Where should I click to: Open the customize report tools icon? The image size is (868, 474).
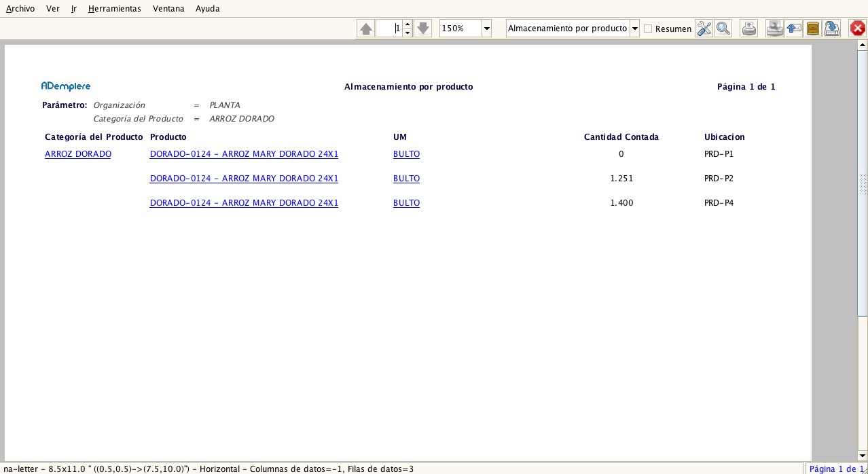(x=704, y=29)
